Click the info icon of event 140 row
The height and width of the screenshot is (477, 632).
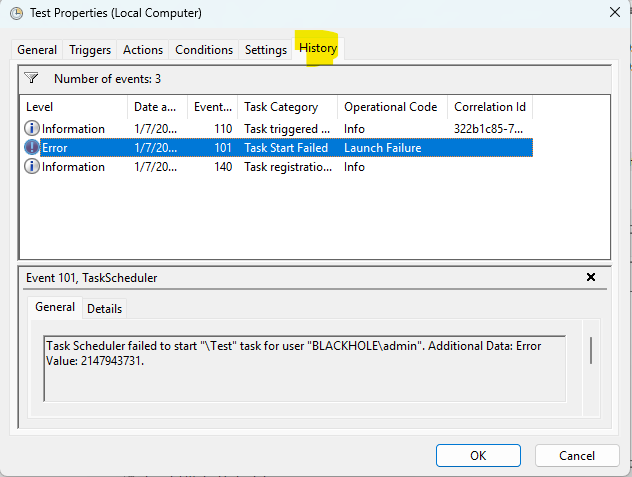pyautogui.click(x=32, y=166)
